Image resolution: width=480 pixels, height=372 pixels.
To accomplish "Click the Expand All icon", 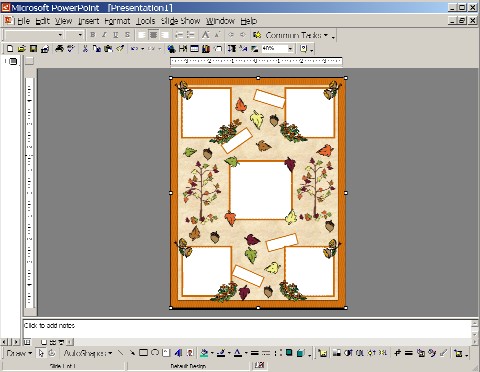I will [232, 49].
